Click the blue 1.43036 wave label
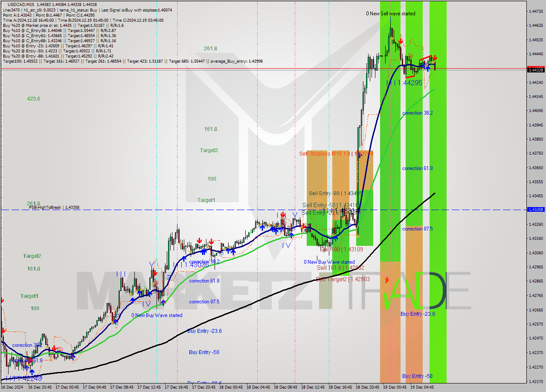This screenshot has width=546, height=392. tap(197, 265)
